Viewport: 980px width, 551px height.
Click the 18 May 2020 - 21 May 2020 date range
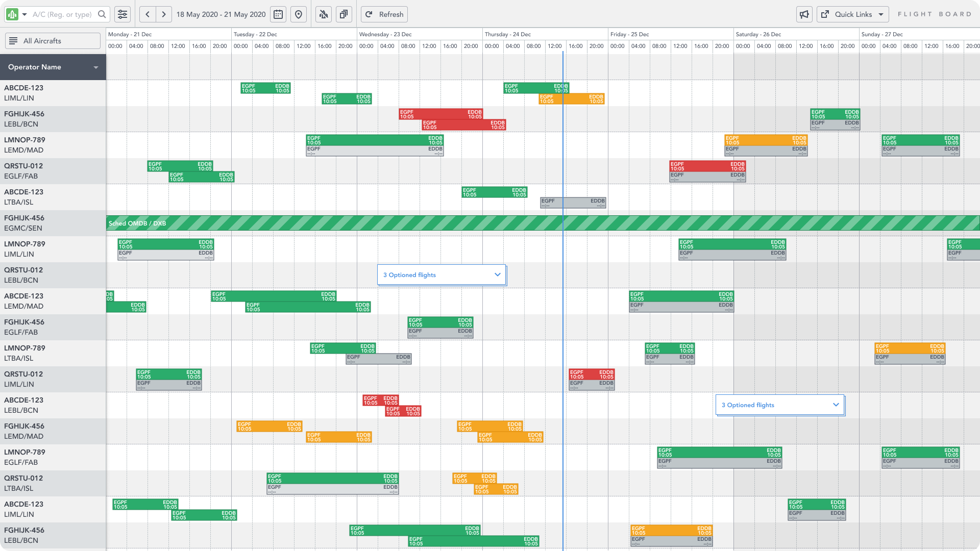coord(221,14)
